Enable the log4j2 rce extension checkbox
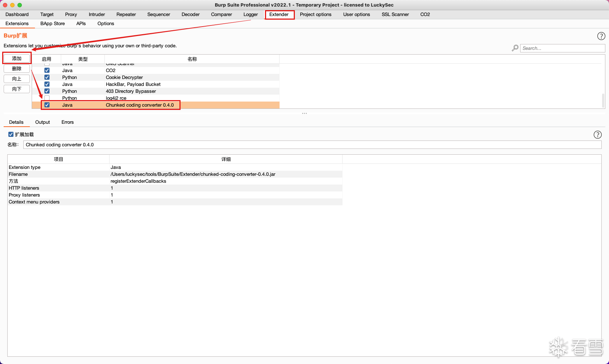The width and height of the screenshot is (609, 364). (x=47, y=98)
